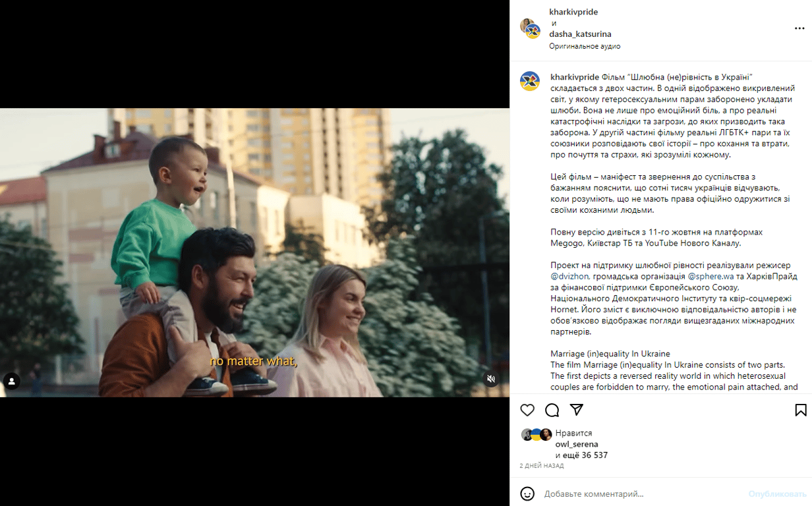Open owl_serena profile from likes

pos(577,444)
